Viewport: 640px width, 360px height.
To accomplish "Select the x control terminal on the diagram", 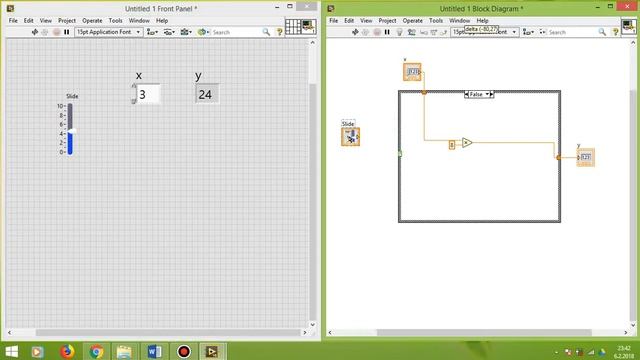I will (412, 72).
